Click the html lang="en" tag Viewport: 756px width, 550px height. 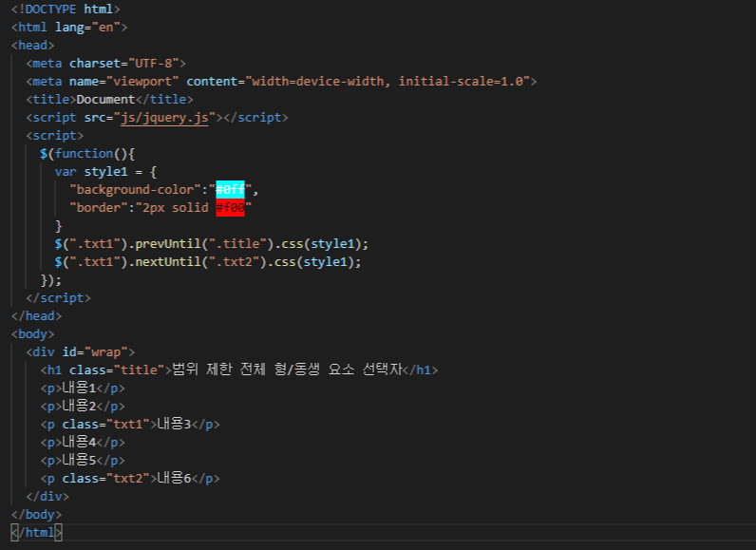[69, 28]
